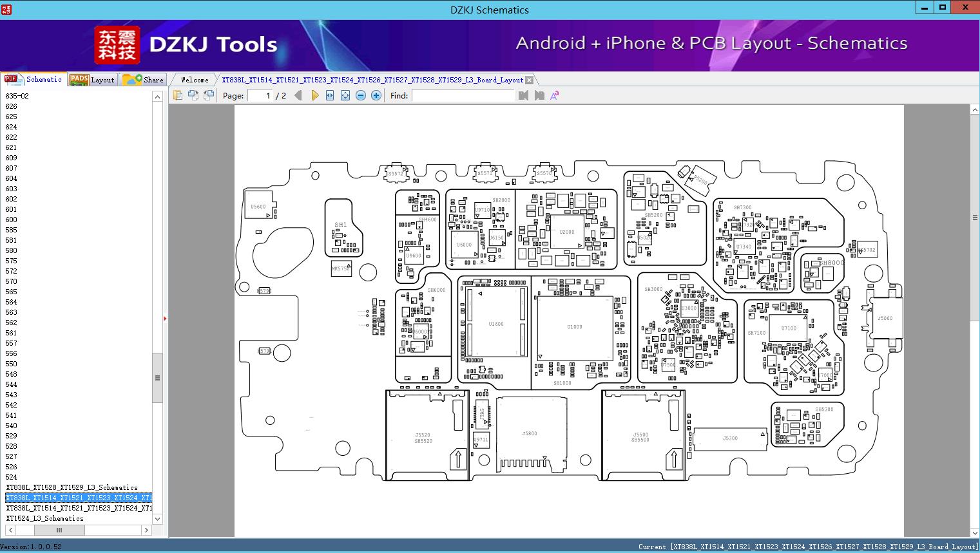Click the file list scroll down arrow
980x553 pixels.
157,518
